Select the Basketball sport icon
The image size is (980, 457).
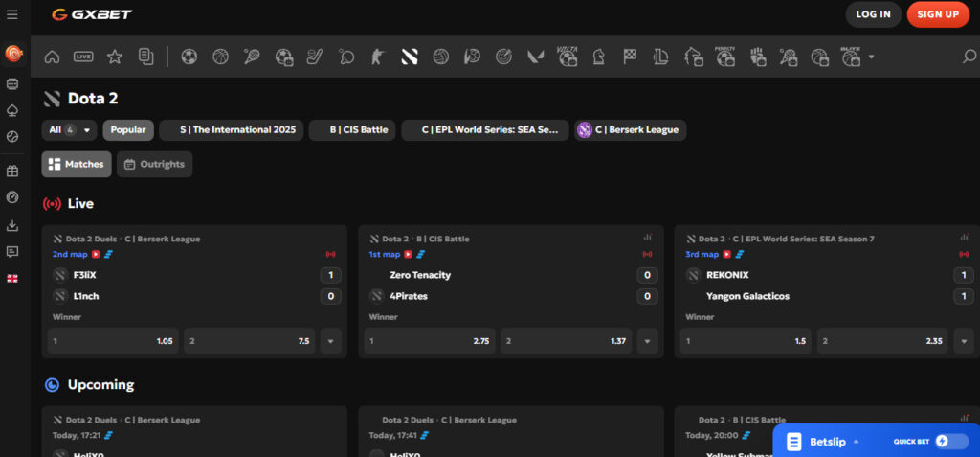pos(221,57)
